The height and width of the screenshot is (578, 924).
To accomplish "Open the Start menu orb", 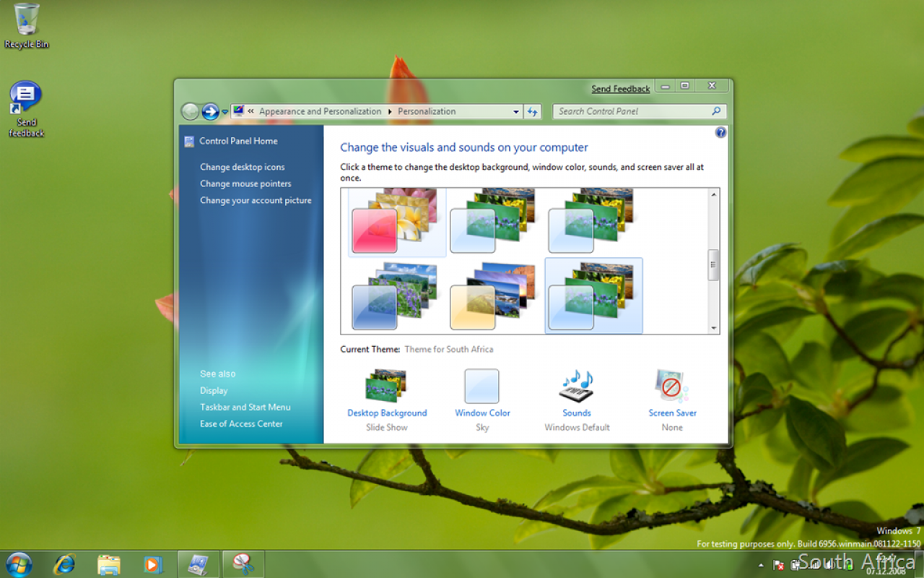I will [x=19, y=564].
